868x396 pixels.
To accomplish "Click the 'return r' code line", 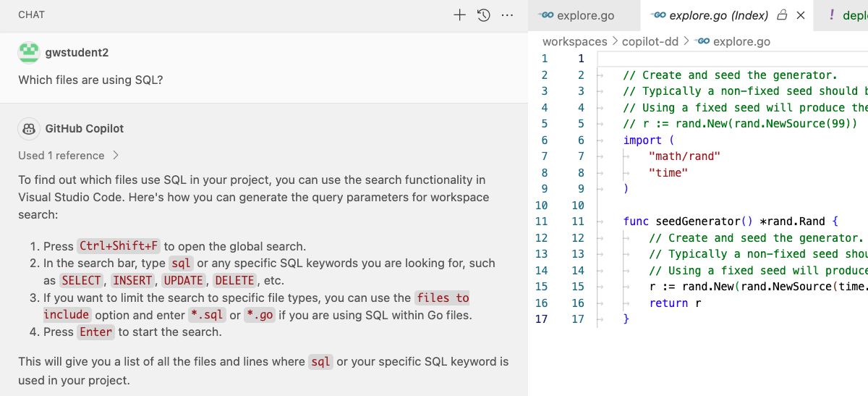I will [x=675, y=303].
